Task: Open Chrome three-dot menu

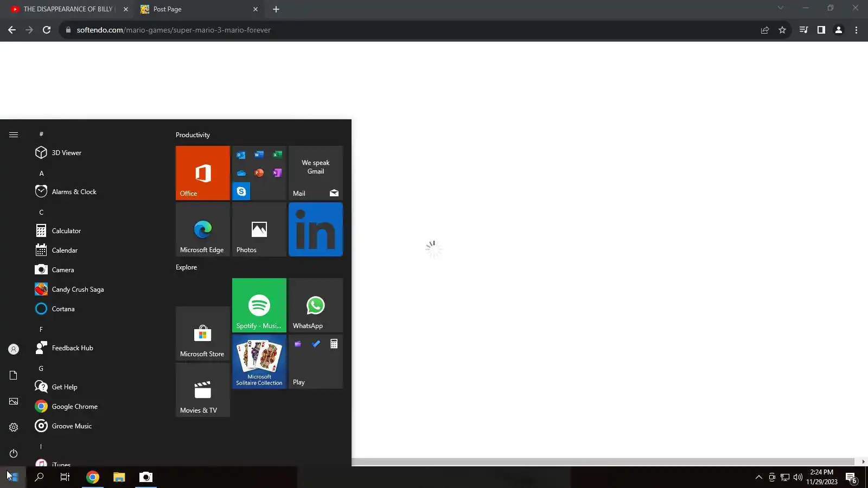Action: click(856, 30)
